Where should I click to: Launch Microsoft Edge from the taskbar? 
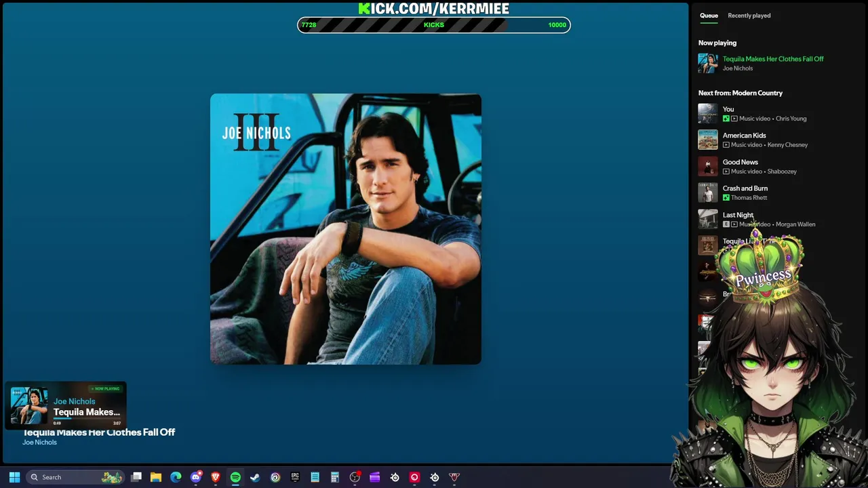point(176,477)
